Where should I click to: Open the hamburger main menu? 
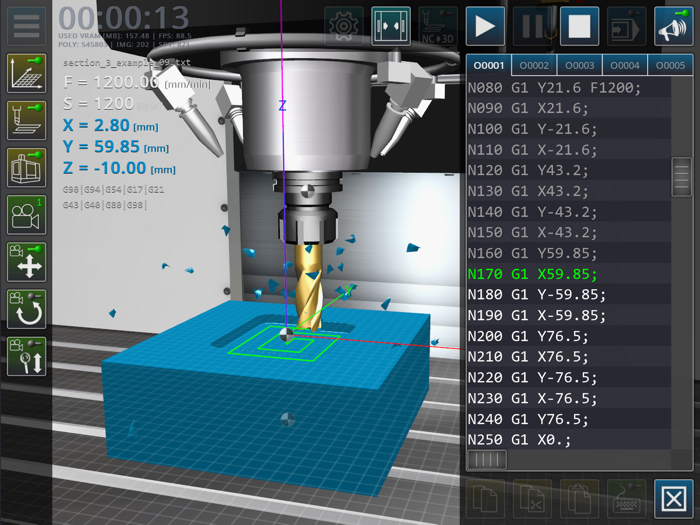[x=26, y=26]
